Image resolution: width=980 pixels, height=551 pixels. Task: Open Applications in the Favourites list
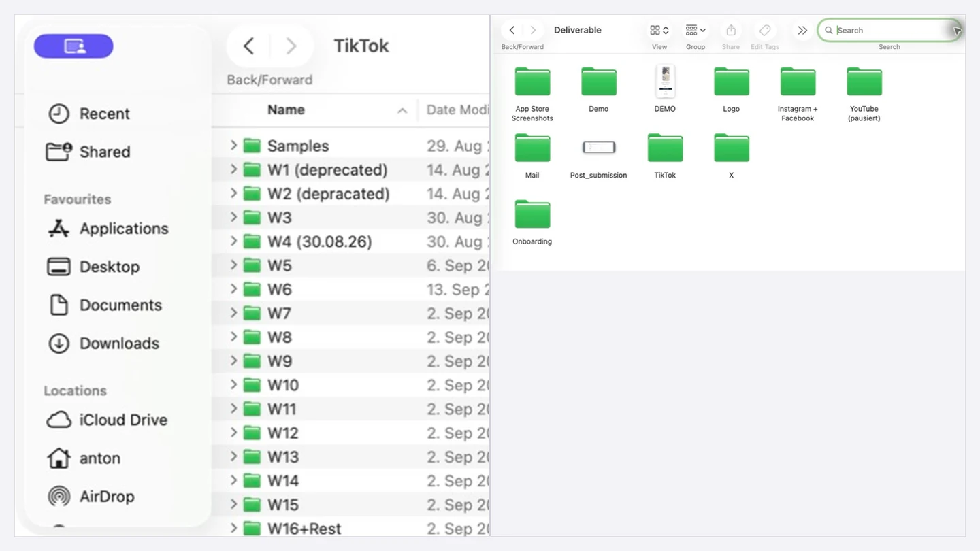(108, 229)
